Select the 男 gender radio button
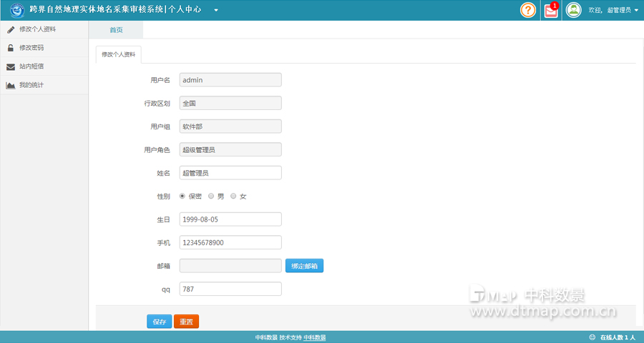Screen dimensions: 644x343 tap(211, 196)
